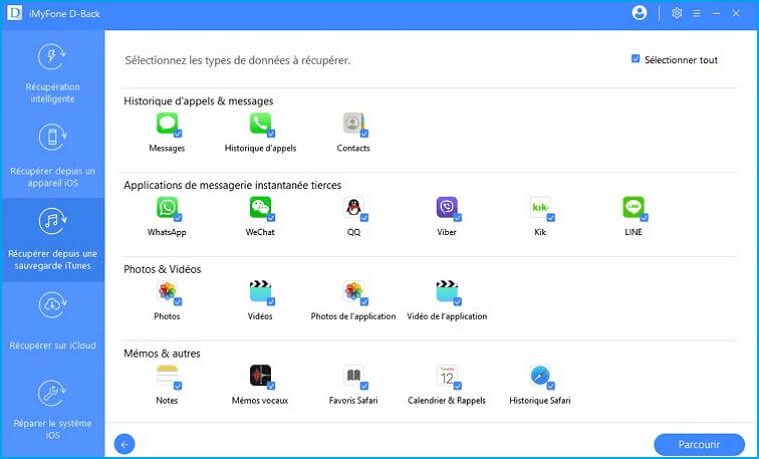Click the QQ penguin icon
This screenshot has height=459, width=759.
click(353, 207)
